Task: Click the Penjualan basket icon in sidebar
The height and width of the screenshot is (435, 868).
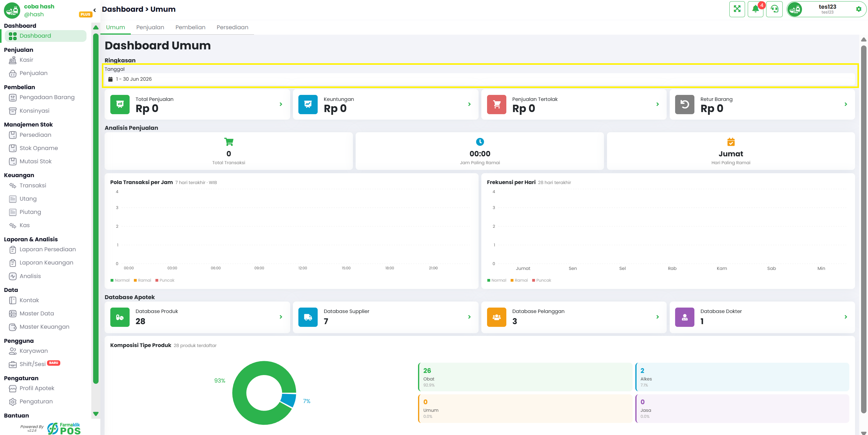Action: (12, 74)
